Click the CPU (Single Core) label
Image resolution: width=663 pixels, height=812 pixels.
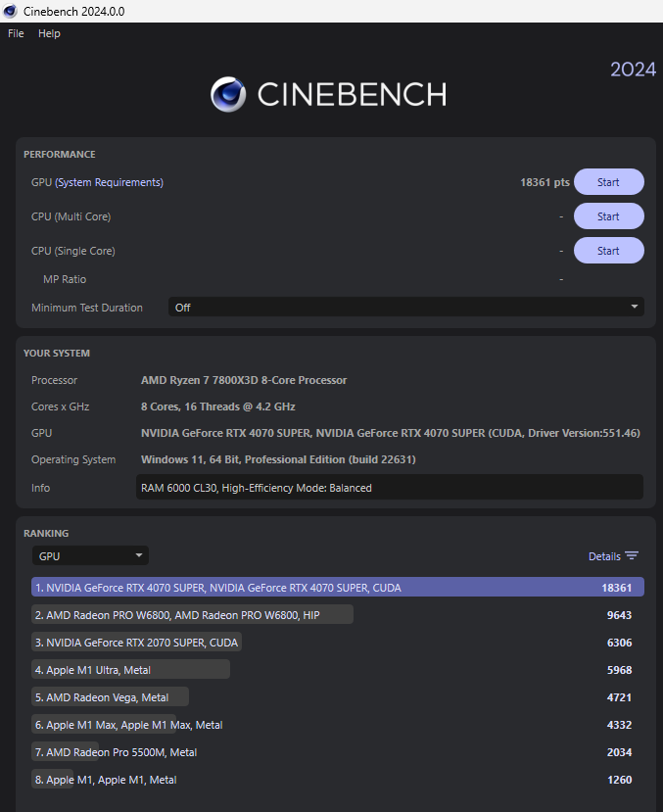point(73,251)
